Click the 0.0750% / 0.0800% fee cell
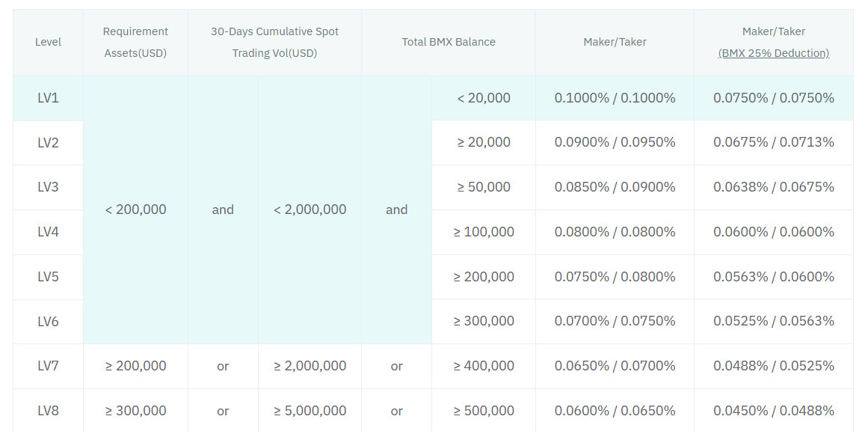Image resolution: width=868 pixels, height=434 pixels. [615, 277]
